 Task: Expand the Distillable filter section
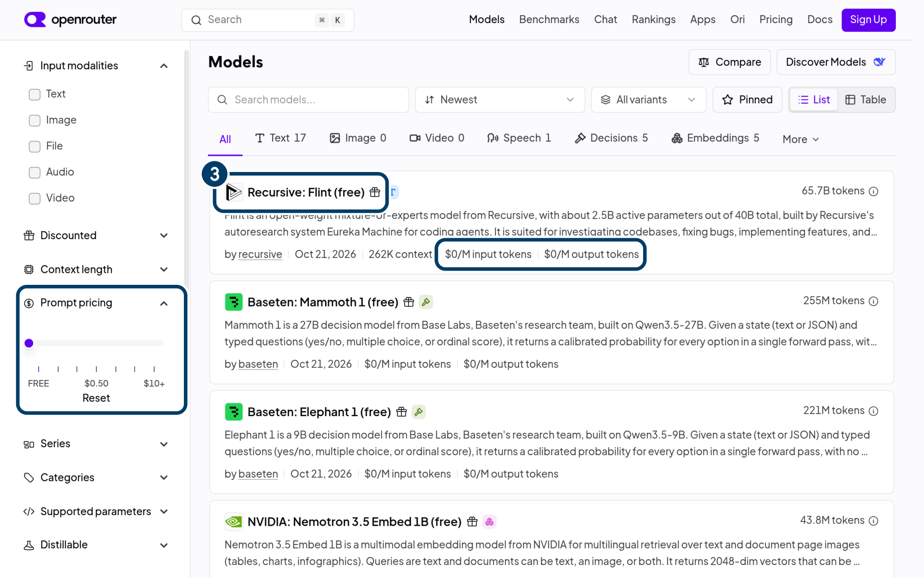164,545
